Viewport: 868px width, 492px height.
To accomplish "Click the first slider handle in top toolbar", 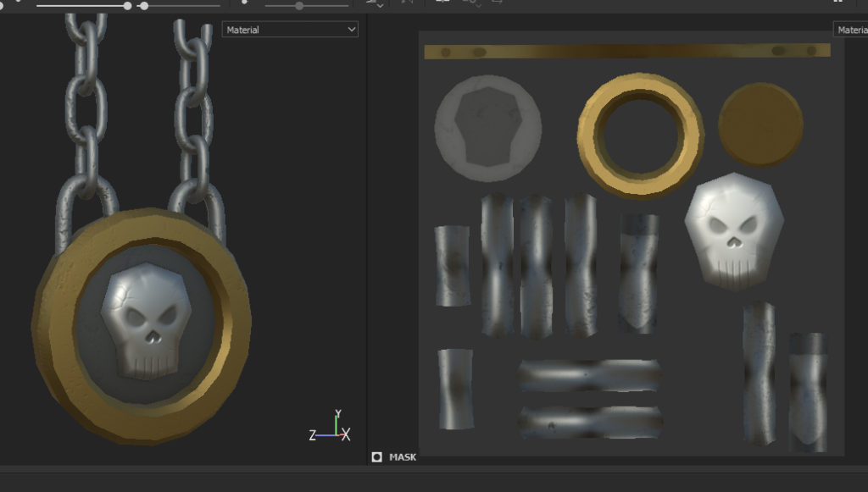I will 127,6.
